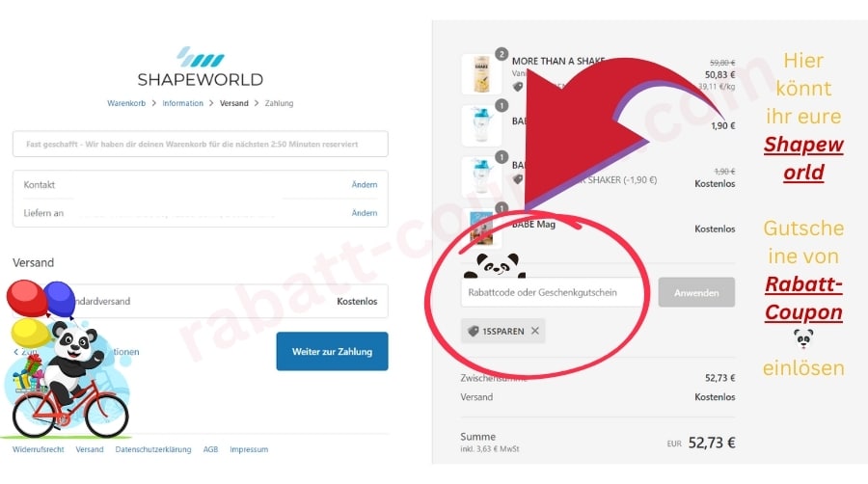Go to the Warenkorb breadcrumb

coord(126,103)
